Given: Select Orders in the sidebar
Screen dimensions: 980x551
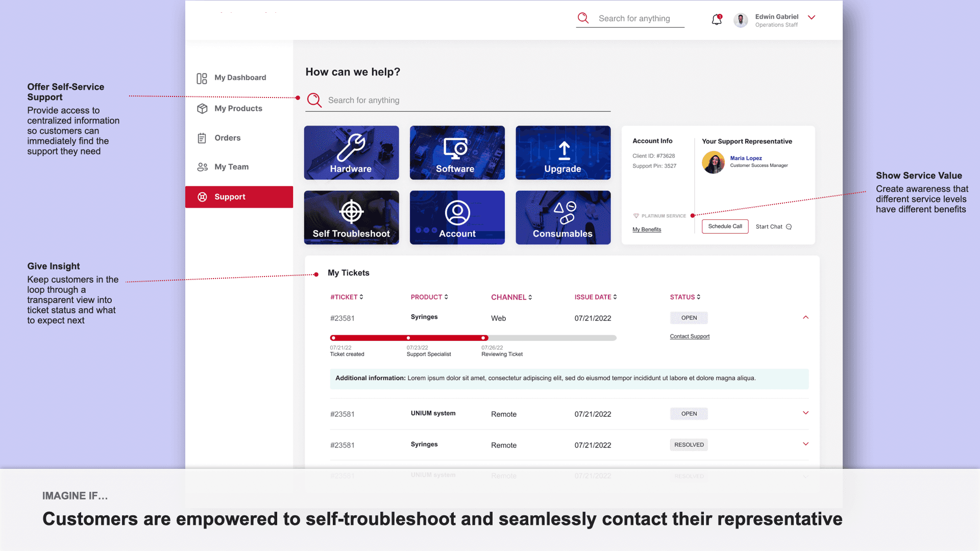Looking at the screenshot, I should tap(227, 138).
